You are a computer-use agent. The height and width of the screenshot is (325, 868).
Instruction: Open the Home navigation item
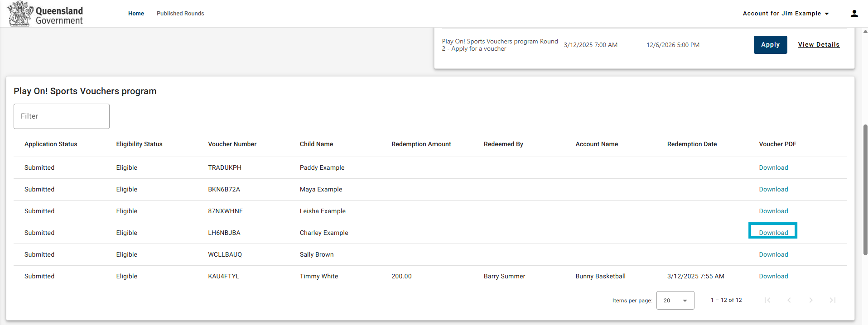(x=136, y=14)
